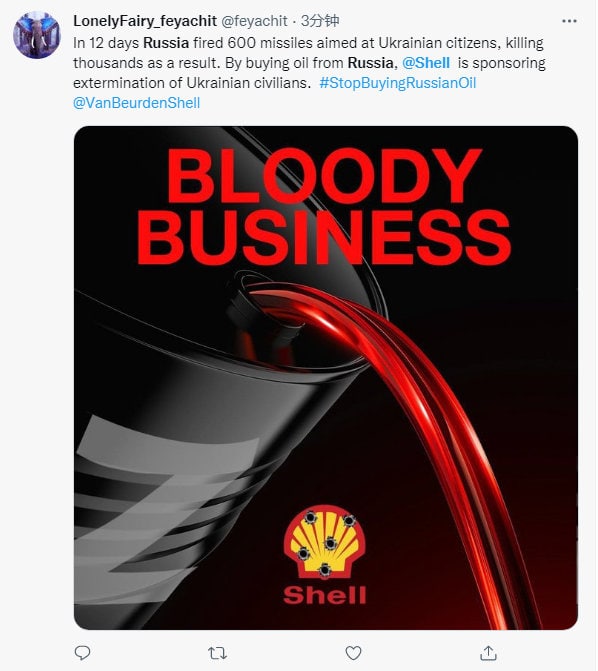Open LonelyFairy_feyachit display name profile
Viewport: 598px width, 671px height.
[x=145, y=21]
